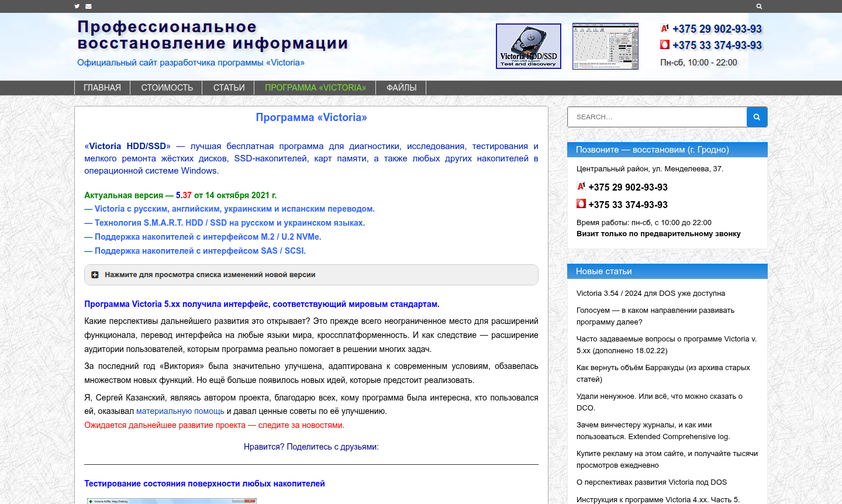Open the СТАТЬИ menu section
The height and width of the screenshot is (504, 842).
coord(229,88)
